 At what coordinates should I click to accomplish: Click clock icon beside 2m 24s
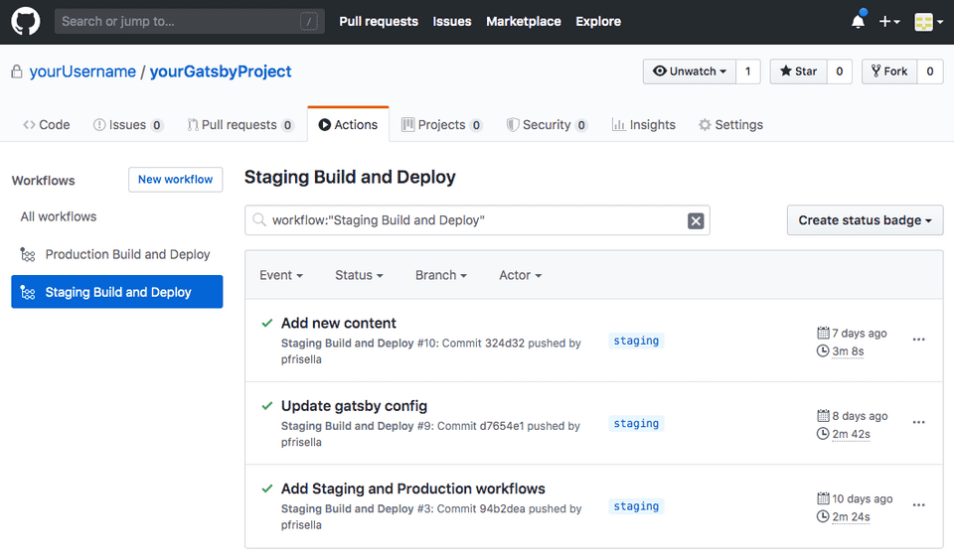823,516
